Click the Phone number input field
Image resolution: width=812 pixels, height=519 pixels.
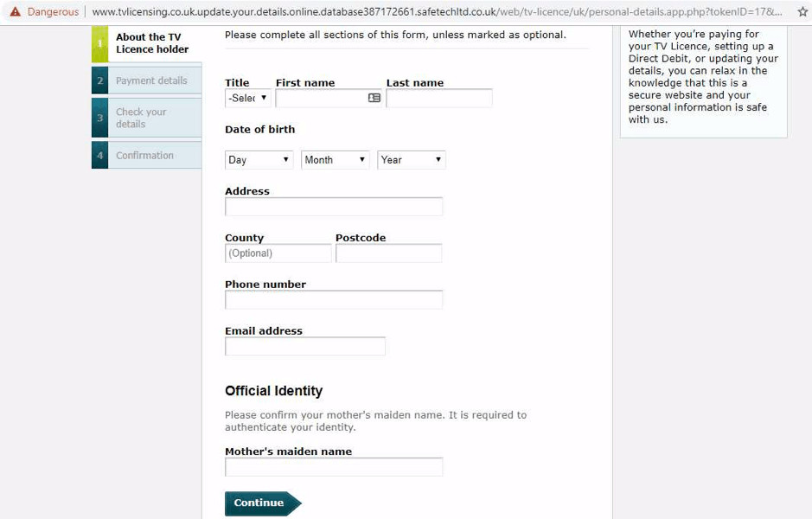click(x=334, y=299)
